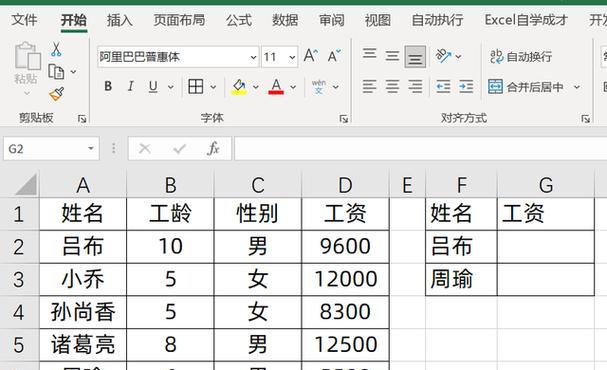
Task: Open font size dropdown showing 11
Action: (292, 57)
